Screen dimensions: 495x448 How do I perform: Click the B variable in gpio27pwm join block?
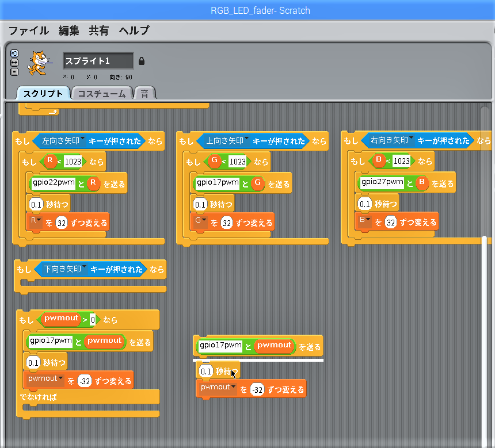coord(422,182)
